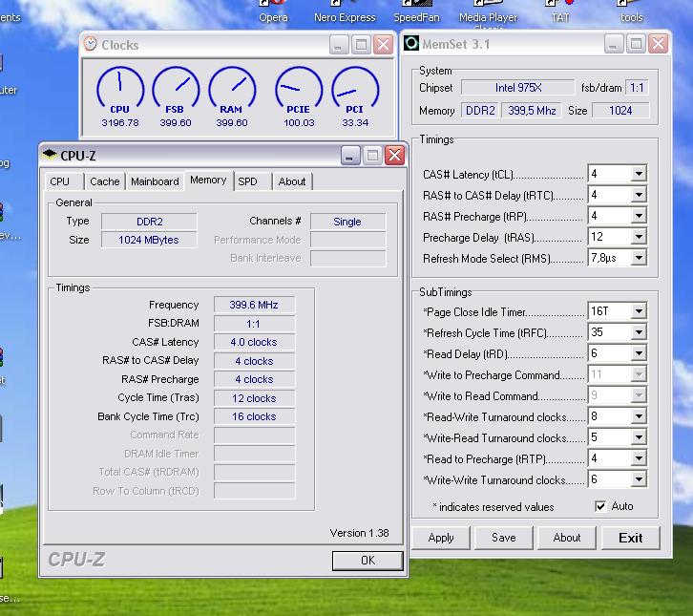The height and width of the screenshot is (616, 693).
Task: Click the Exit button in MemSet
Action: tap(630, 538)
